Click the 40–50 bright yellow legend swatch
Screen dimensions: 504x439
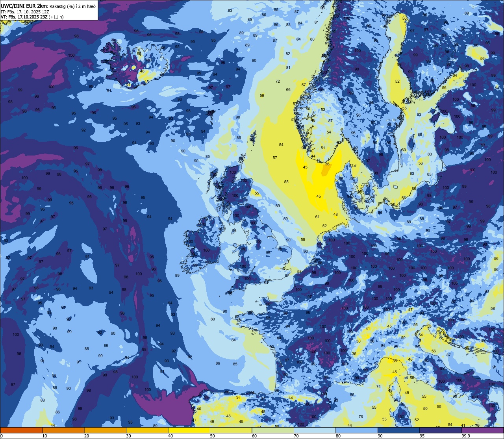[189, 430]
